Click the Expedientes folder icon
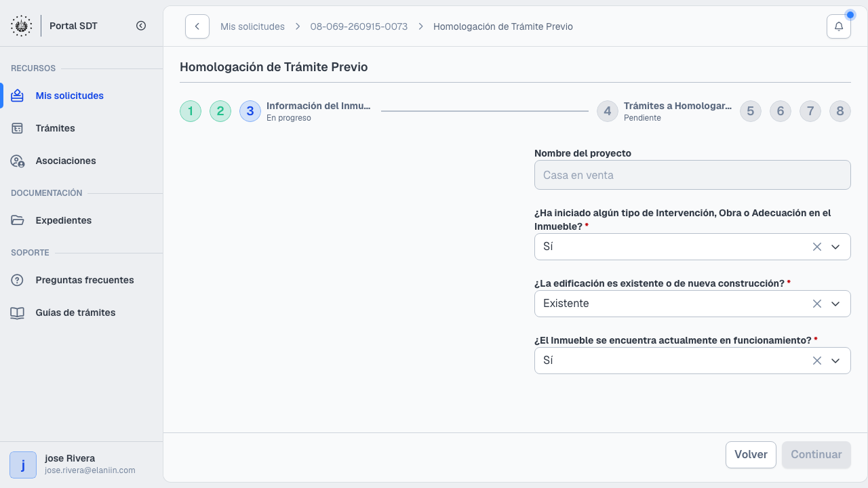Image resolution: width=868 pixels, height=488 pixels. [x=18, y=220]
